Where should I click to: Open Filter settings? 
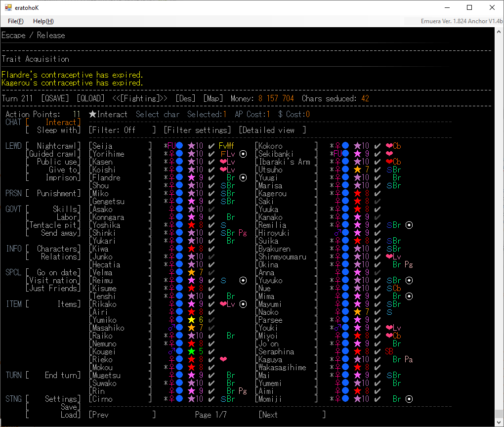[x=197, y=130]
